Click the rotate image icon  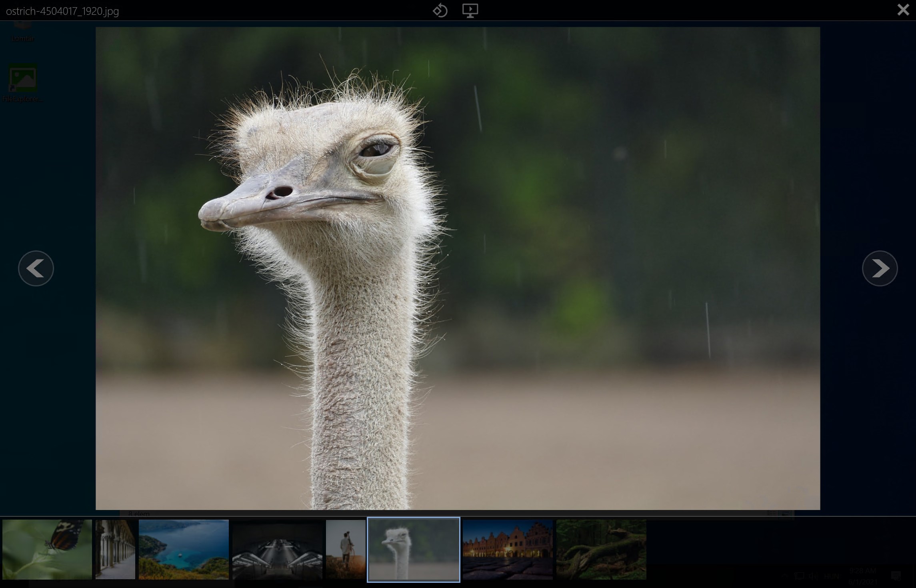coord(440,10)
